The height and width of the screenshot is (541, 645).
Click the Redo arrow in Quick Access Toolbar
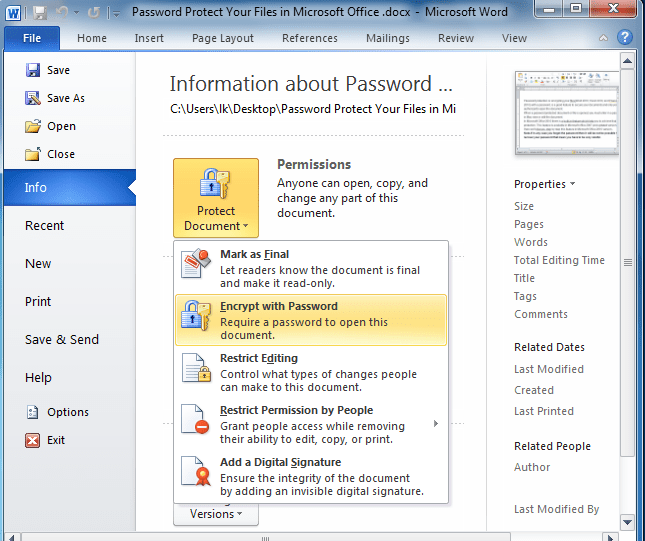pyautogui.click(x=94, y=13)
